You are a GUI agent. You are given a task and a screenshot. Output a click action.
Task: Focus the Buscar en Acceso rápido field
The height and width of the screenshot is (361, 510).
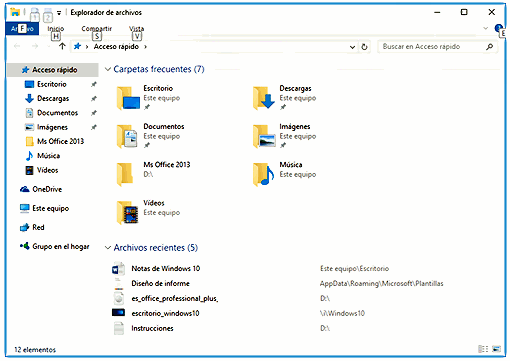tap(437, 47)
